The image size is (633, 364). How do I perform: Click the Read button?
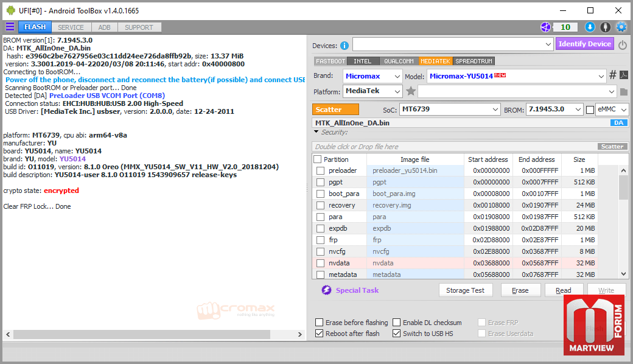click(563, 290)
